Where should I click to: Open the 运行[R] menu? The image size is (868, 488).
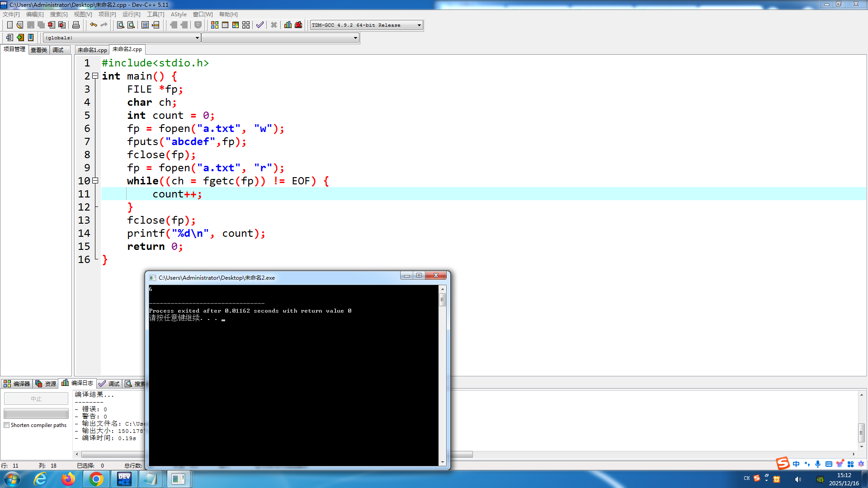coord(131,14)
